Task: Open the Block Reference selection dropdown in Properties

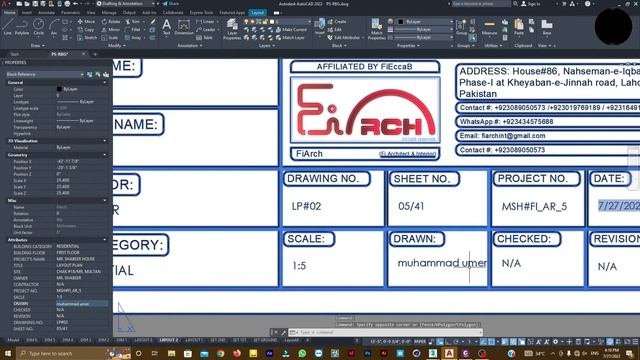Action: [x=45, y=74]
